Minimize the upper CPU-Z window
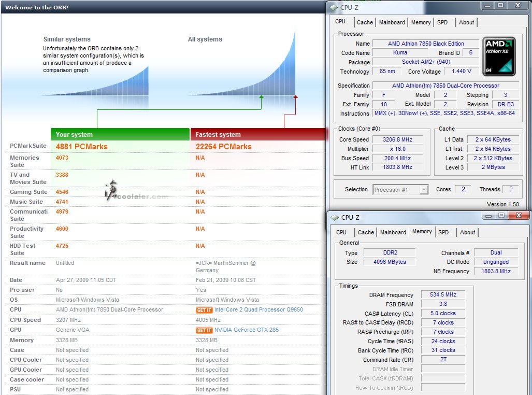Screen dimensions: 532x395 tap(487, 6)
